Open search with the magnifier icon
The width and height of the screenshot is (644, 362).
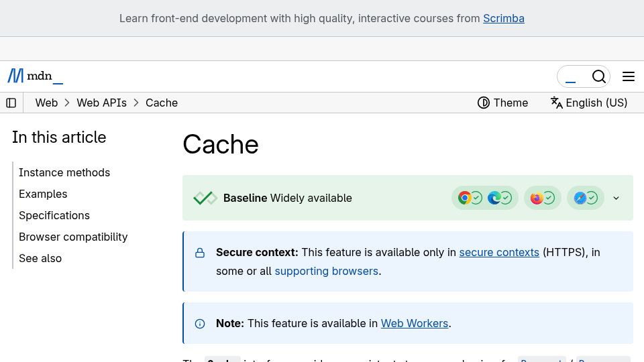599,76
